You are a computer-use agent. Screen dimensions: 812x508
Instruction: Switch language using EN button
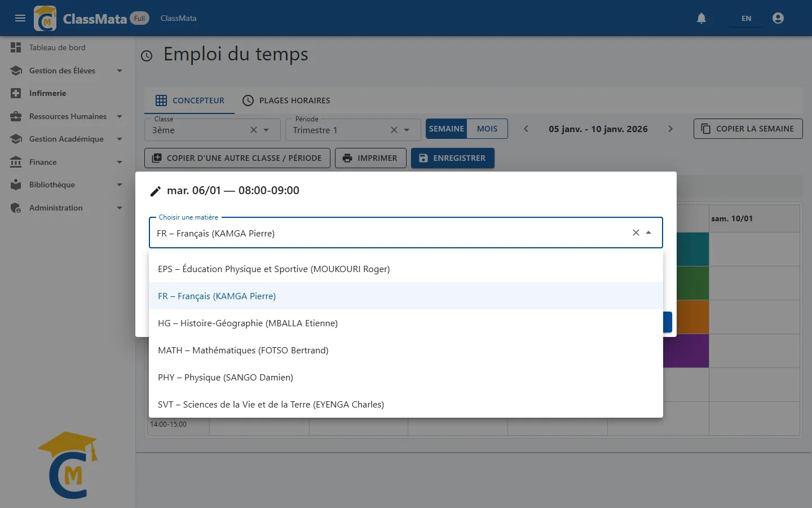(746, 18)
